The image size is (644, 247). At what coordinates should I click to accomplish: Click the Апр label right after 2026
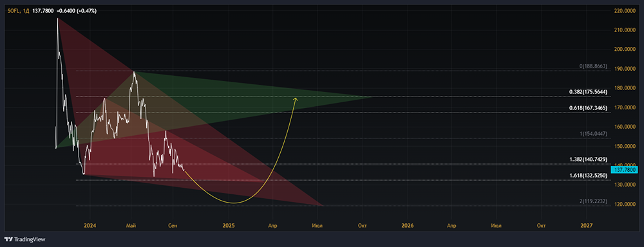click(x=451, y=226)
